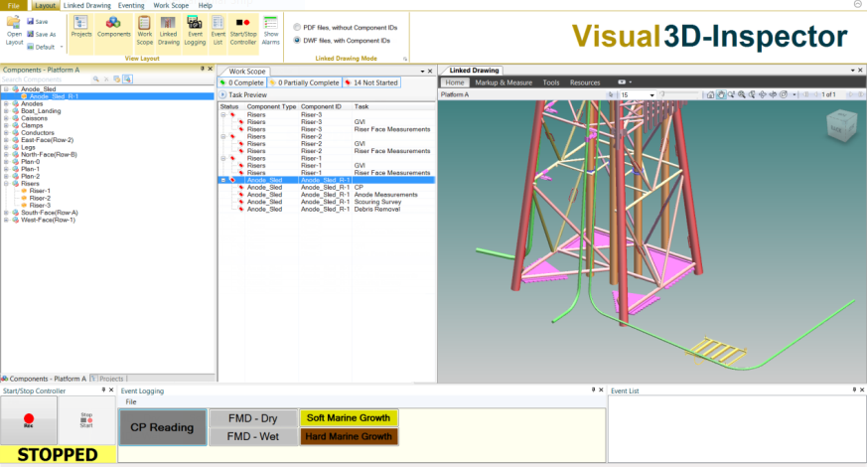This screenshot has width=868, height=467.
Task: Click the Soft Marine Growth button
Action: pos(349,417)
